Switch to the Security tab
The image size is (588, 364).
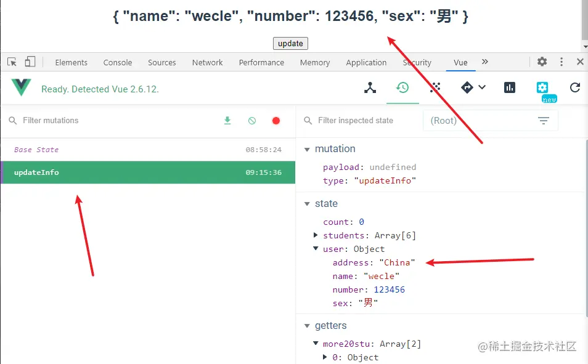coord(417,62)
